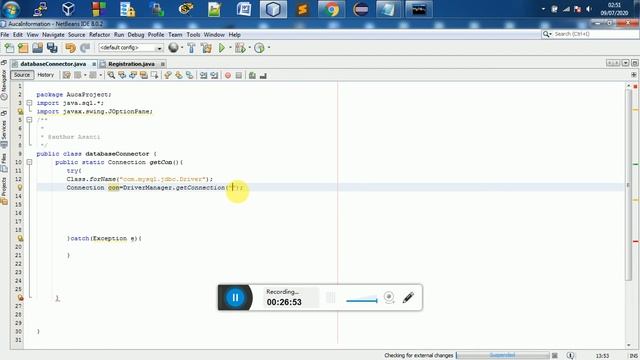Open the File menu
The height and width of the screenshot is (360, 640).
click(5, 35)
